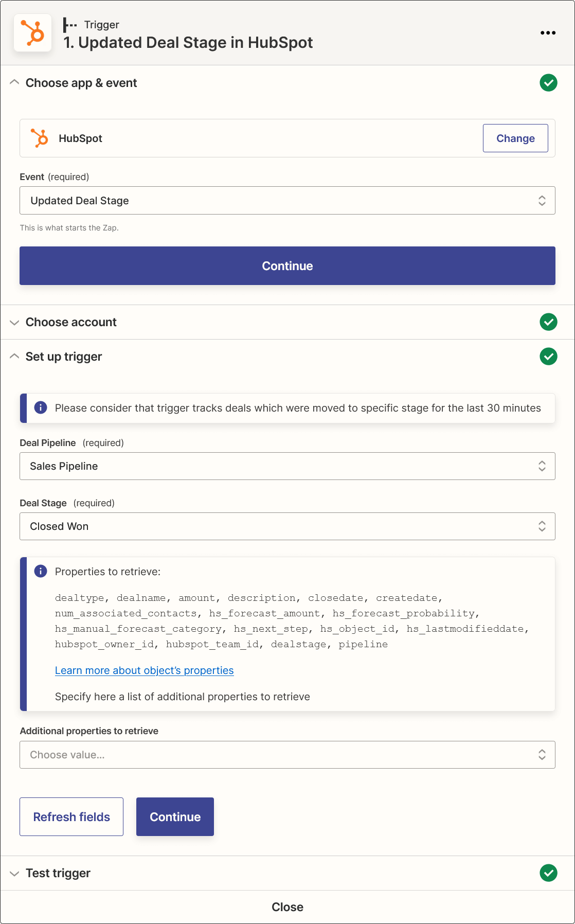Image resolution: width=575 pixels, height=924 pixels.
Task: Click the Deal Pipeline field label
Action: tap(48, 443)
